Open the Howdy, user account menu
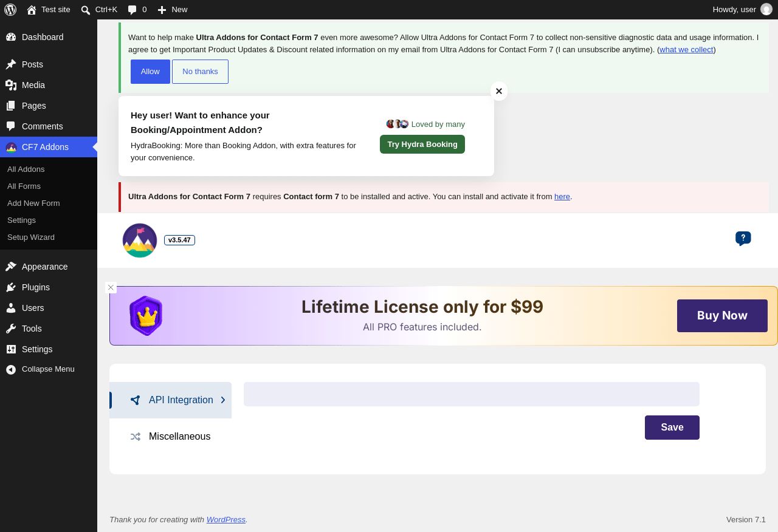778x532 pixels. 742,10
